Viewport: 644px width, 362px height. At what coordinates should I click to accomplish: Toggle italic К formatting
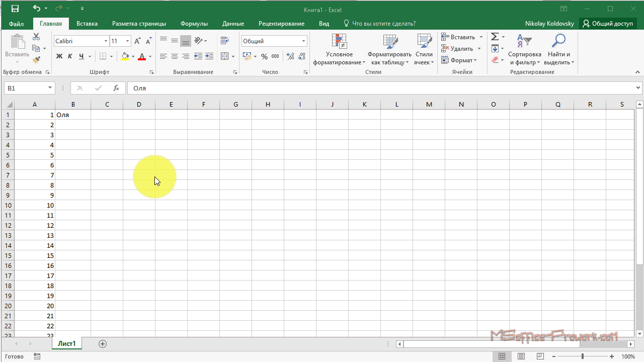(70, 56)
